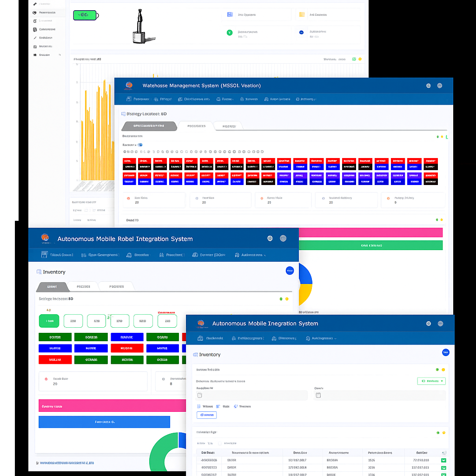Tick the checkbox above the inventory table

pyautogui.click(x=220, y=443)
